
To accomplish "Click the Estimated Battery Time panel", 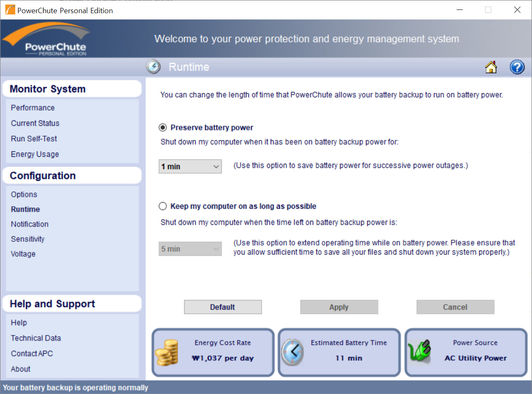I will click(340, 352).
